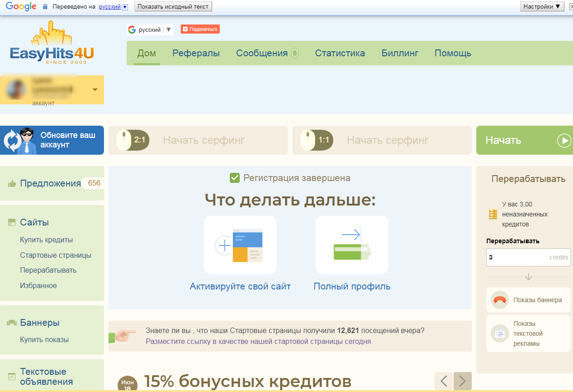Open sidebar Перерабатывать link
Screen dimensions: 573x392
(48, 270)
